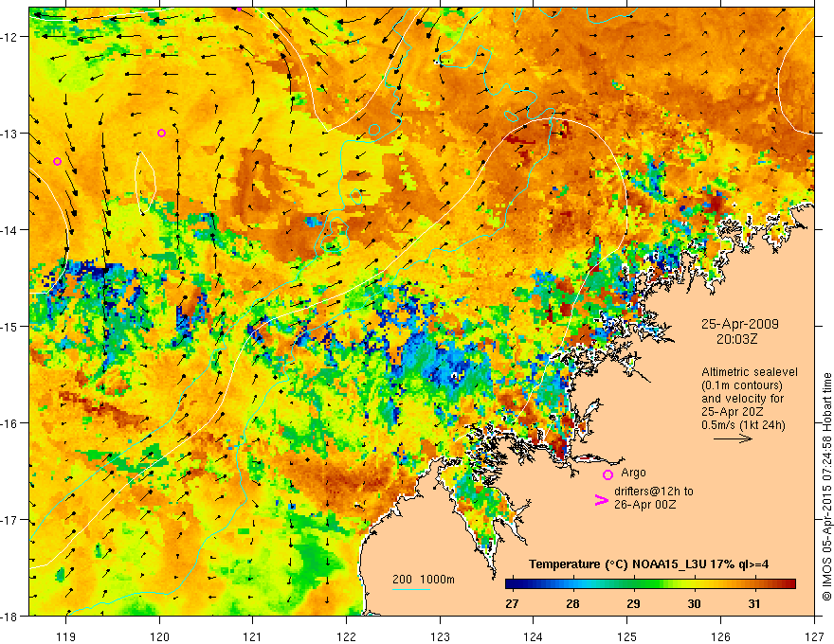Image resolution: width=834 pixels, height=644 pixels.
Task: Click the 'drifters@12h to' legend label
Action: [654, 491]
